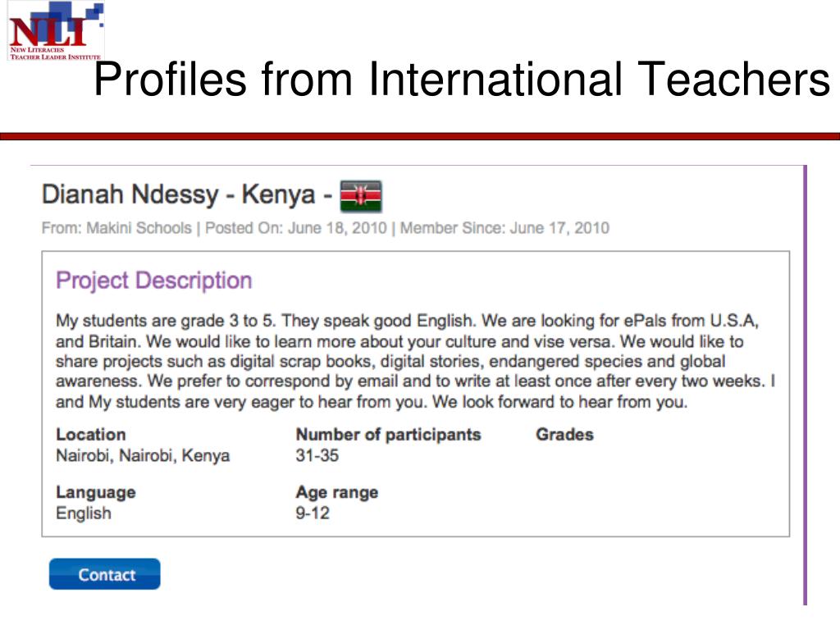Click the Profiles from International Teachers title
The image size is (840, 630).
[462, 79]
